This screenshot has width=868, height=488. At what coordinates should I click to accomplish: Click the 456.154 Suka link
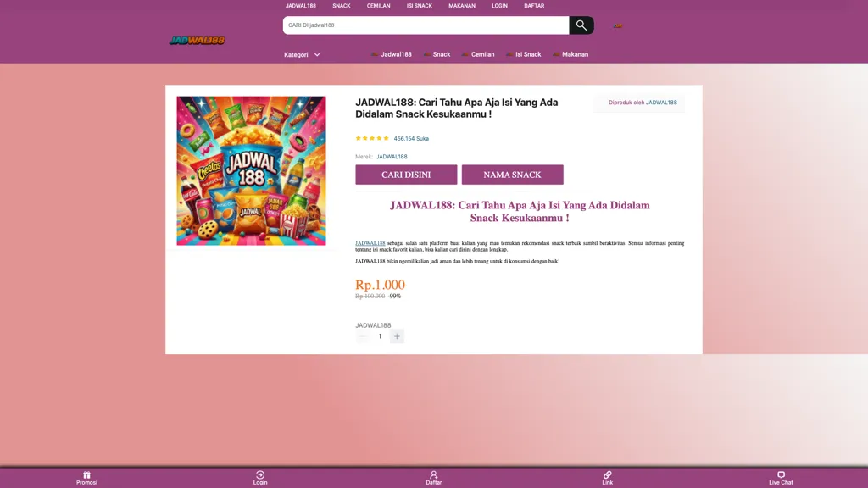[411, 138]
